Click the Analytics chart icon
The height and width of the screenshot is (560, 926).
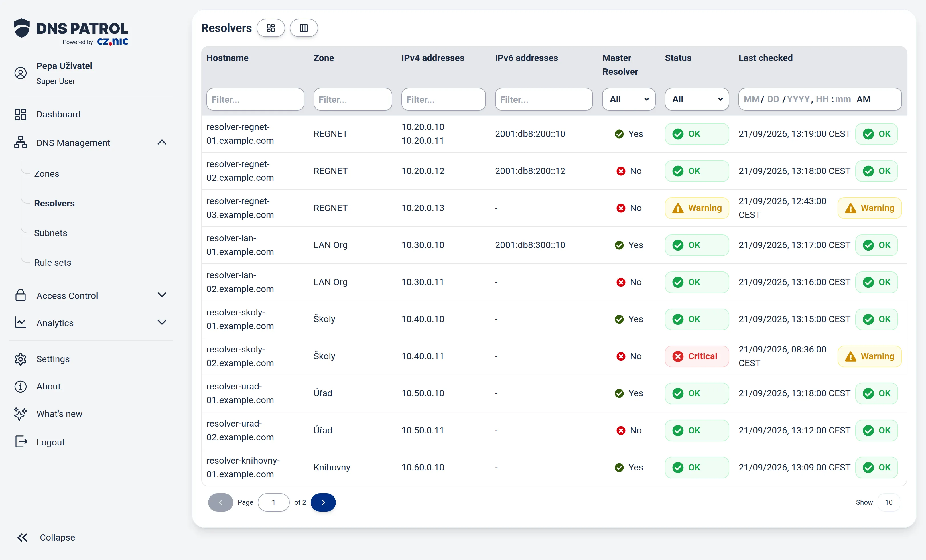pos(20,322)
